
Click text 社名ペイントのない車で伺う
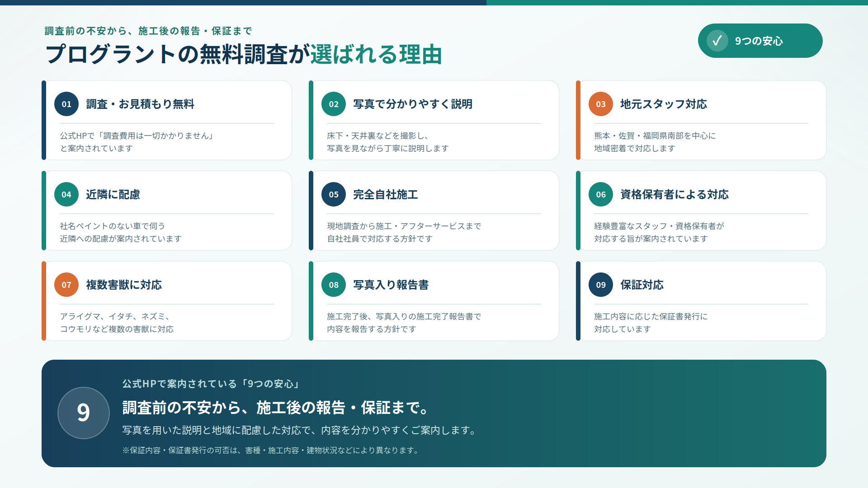[113, 226]
